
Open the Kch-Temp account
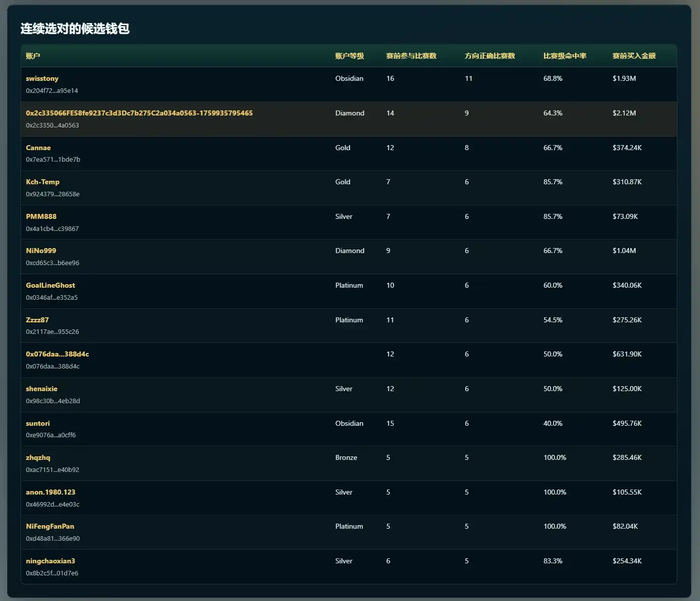(43, 182)
